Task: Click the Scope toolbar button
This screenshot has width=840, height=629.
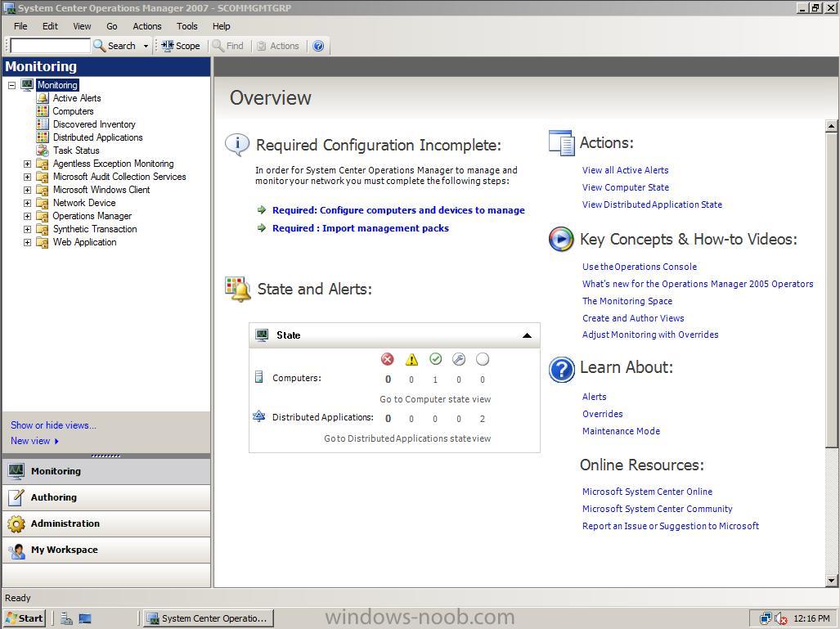Action: 181,46
